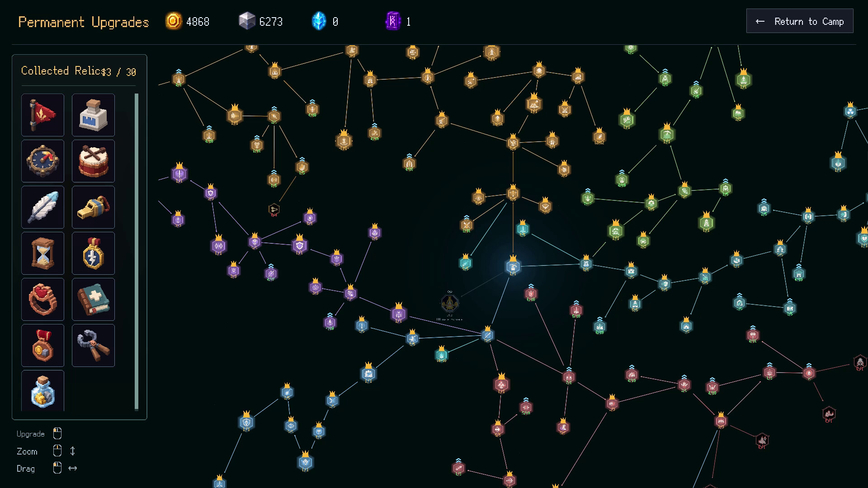This screenshot has height=488, width=868.
Task: Click the relic panel scrollbar
Action: (x=137, y=252)
